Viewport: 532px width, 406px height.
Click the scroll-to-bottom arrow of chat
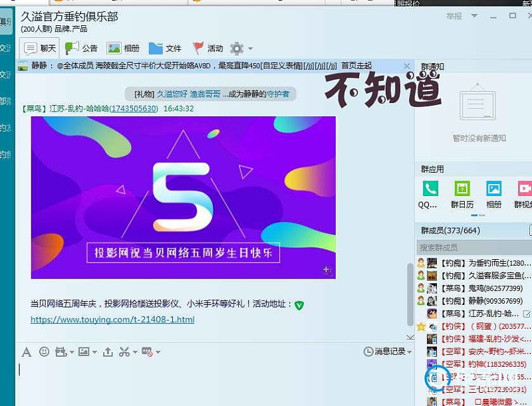click(410, 337)
